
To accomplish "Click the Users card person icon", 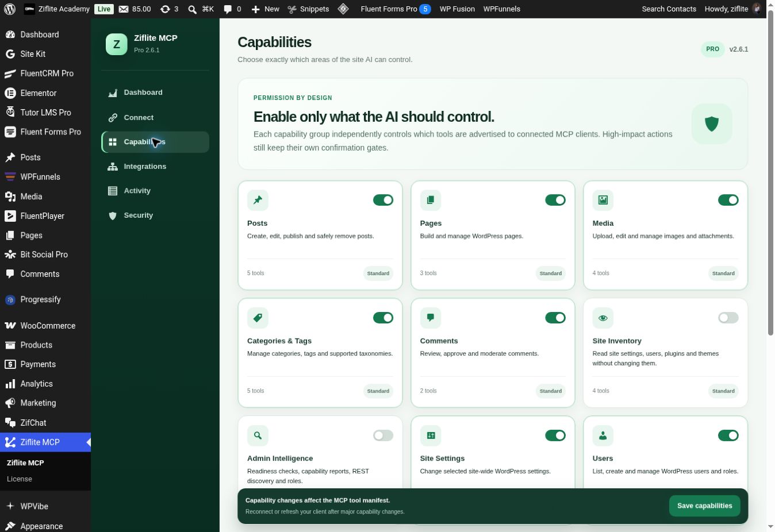I will point(603,435).
